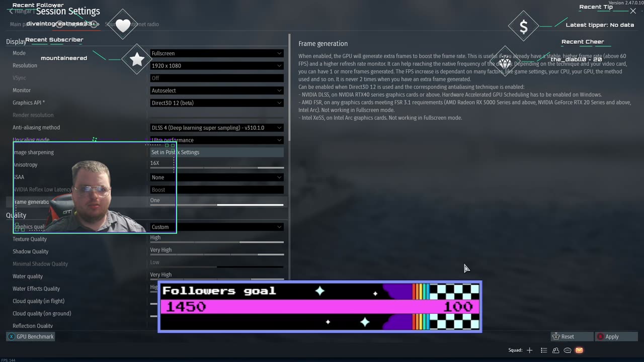Click the Set in PostFx Settings button
The image size is (644, 362).
point(217,152)
